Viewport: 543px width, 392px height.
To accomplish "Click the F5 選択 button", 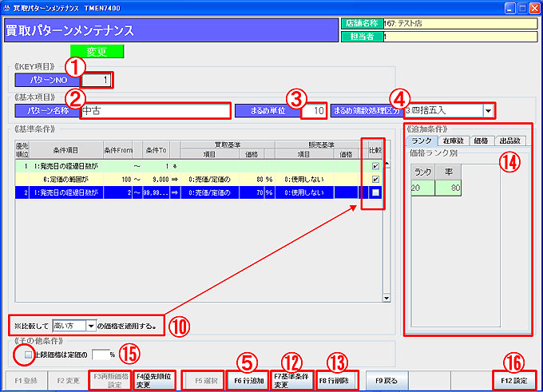I will click(206, 381).
